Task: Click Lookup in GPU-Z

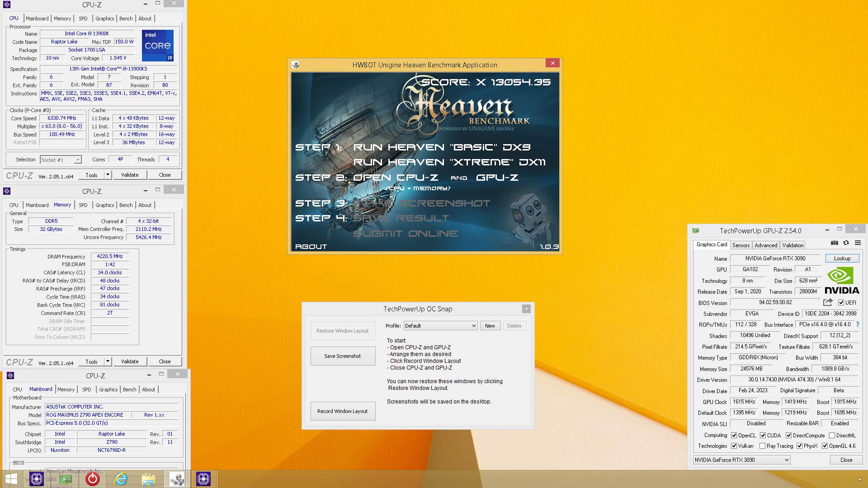Action: (x=842, y=258)
